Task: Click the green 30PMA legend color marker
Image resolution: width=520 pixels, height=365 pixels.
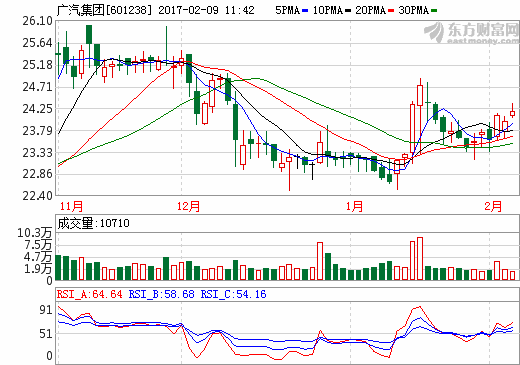Action: tap(434, 11)
